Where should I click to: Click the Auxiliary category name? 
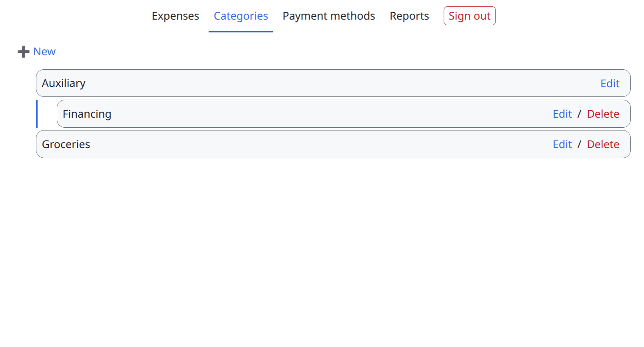coord(64,83)
